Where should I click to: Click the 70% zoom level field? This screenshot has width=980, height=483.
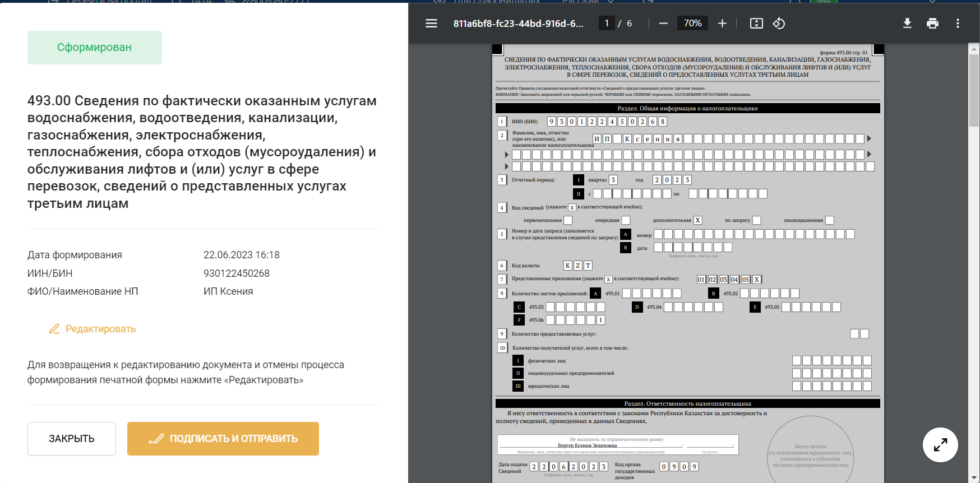pyautogui.click(x=692, y=23)
